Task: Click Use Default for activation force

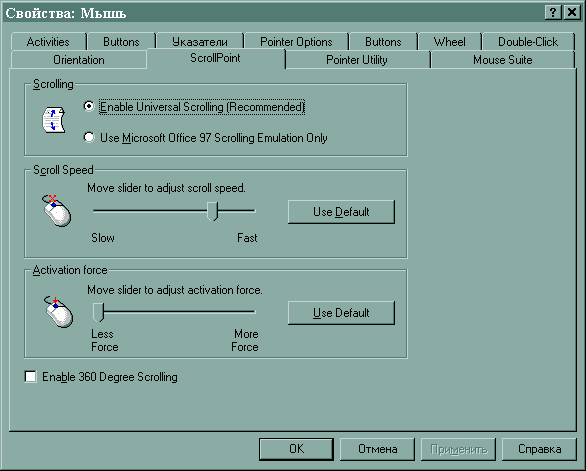Action: tap(341, 313)
